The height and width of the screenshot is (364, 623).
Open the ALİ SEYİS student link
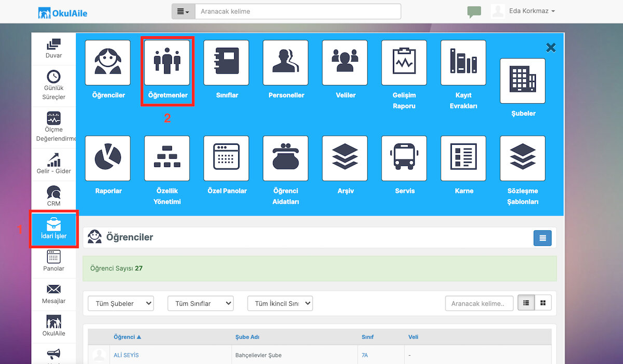tap(126, 355)
